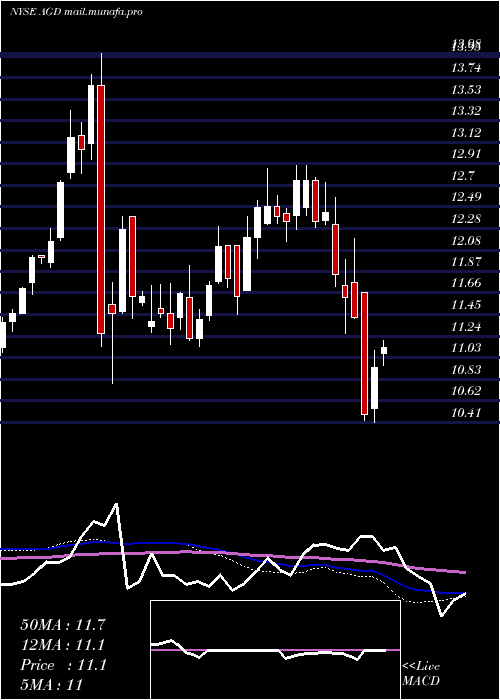
Task: Click the 12.7 price axis label
Action: tap(464, 175)
